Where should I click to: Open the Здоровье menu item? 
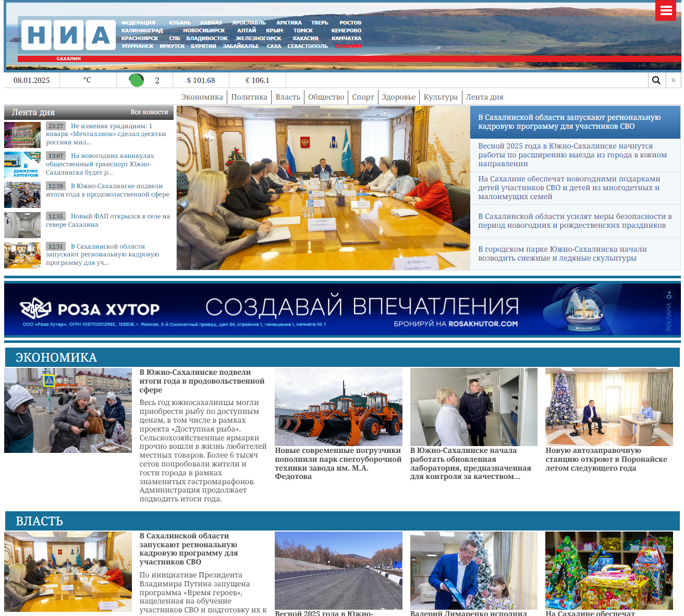399,97
